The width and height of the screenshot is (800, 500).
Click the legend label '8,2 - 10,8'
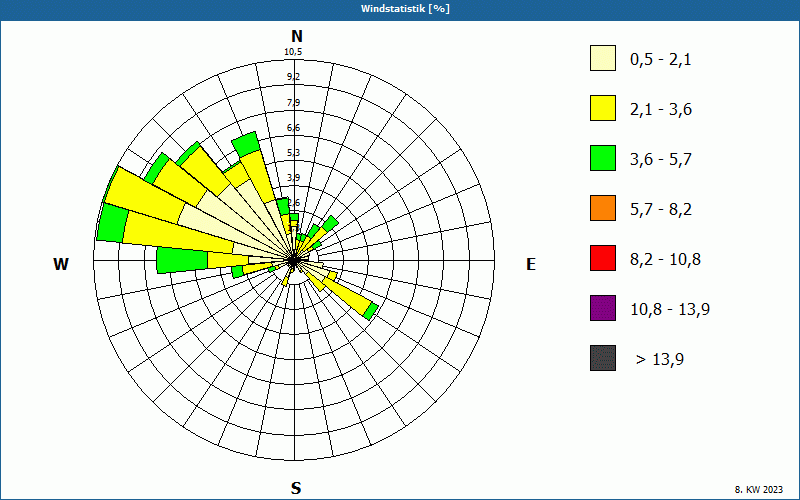point(665,260)
